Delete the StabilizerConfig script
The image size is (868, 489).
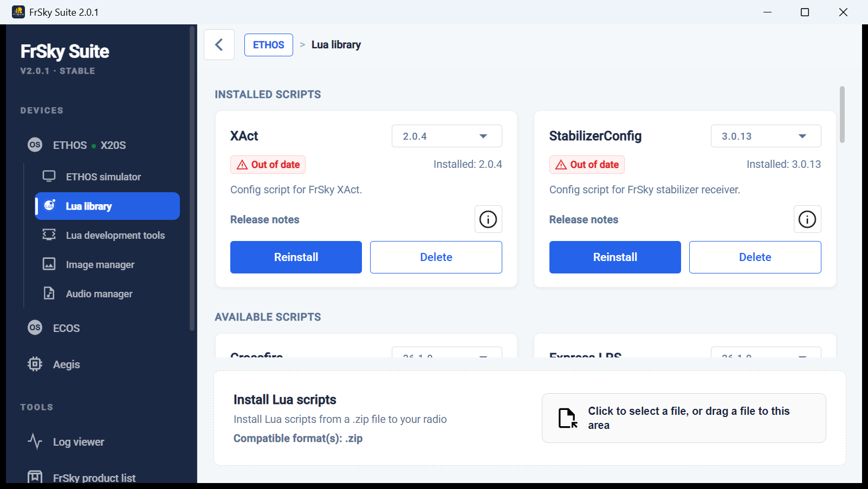click(x=755, y=257)
